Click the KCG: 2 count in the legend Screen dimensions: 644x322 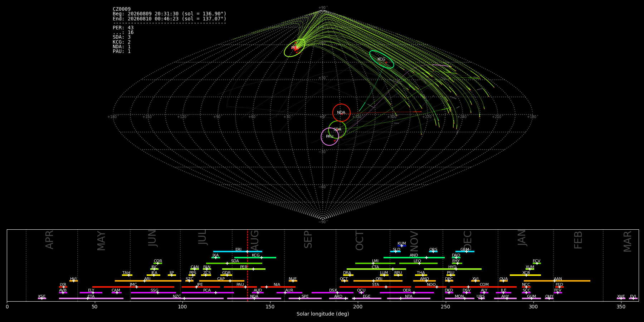122,42
